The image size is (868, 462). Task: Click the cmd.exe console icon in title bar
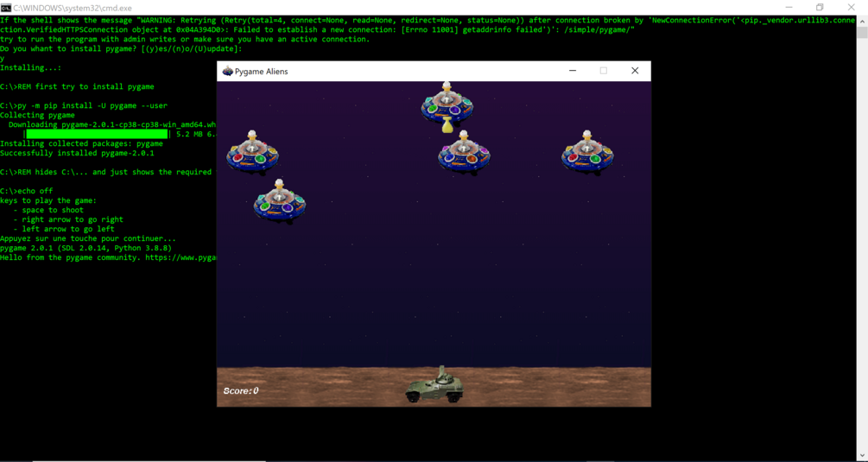click(x=5, y=7)
